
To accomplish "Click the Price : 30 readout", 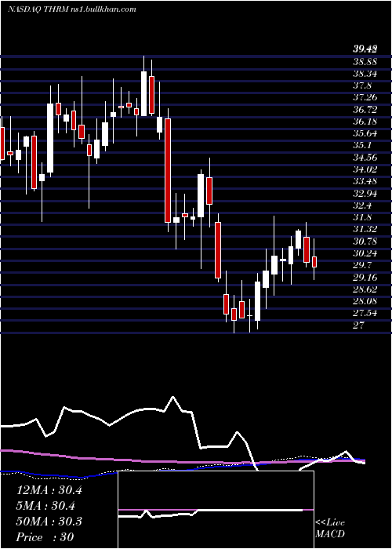I will coord(45,536).
